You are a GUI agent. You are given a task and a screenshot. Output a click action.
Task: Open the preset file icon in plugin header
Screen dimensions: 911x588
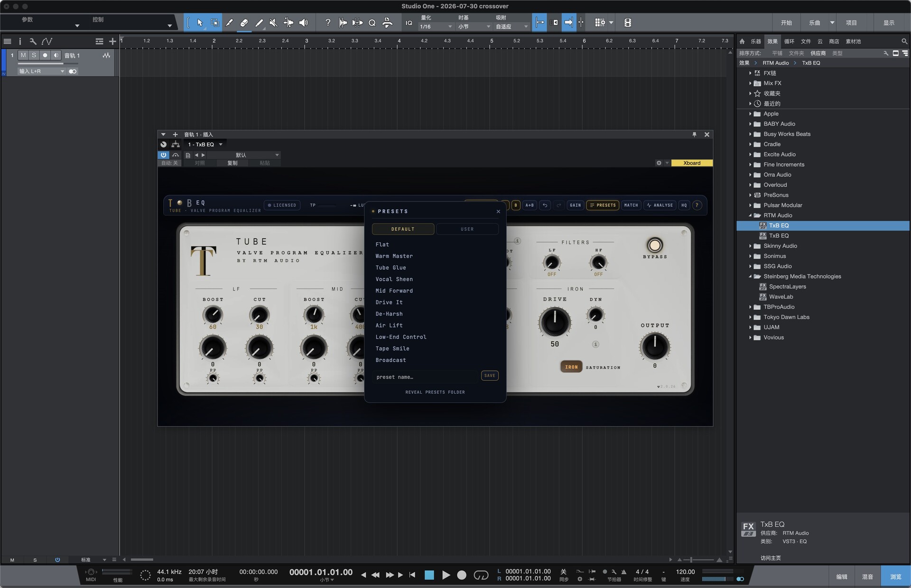tap(188, 155)
